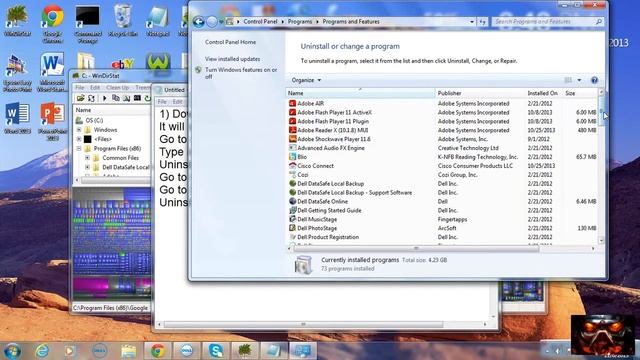Expand the Common Files folder in WinDirStat
This screenshot has height=360, width=640.
[x=87, y=158]
